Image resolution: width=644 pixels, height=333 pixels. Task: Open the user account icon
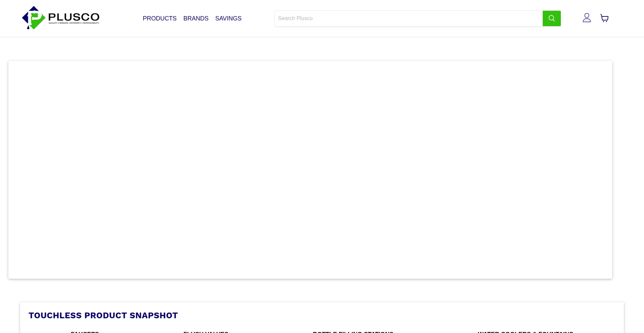587,18
